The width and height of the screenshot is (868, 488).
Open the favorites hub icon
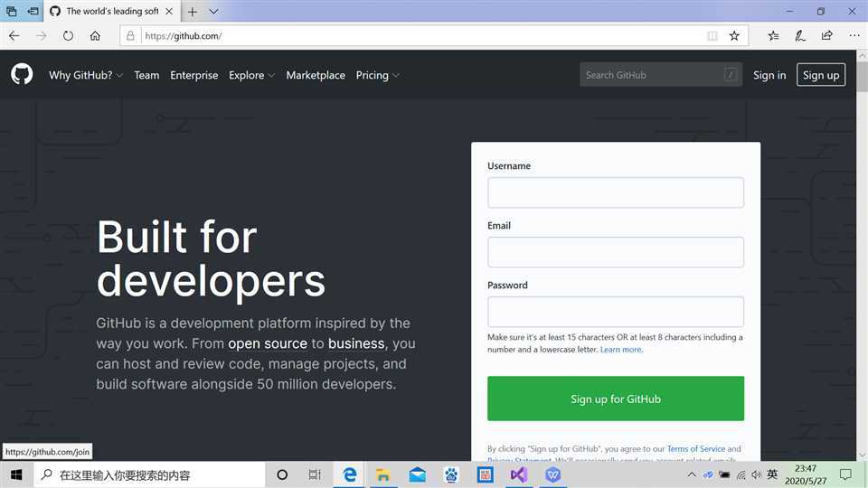[x=773, y=36]
